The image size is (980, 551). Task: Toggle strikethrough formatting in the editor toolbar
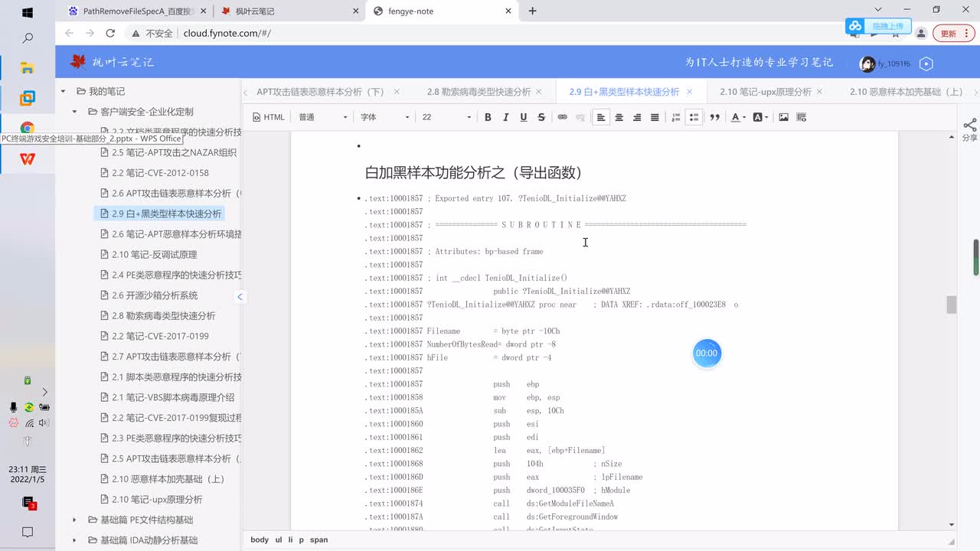coord(541,117)
